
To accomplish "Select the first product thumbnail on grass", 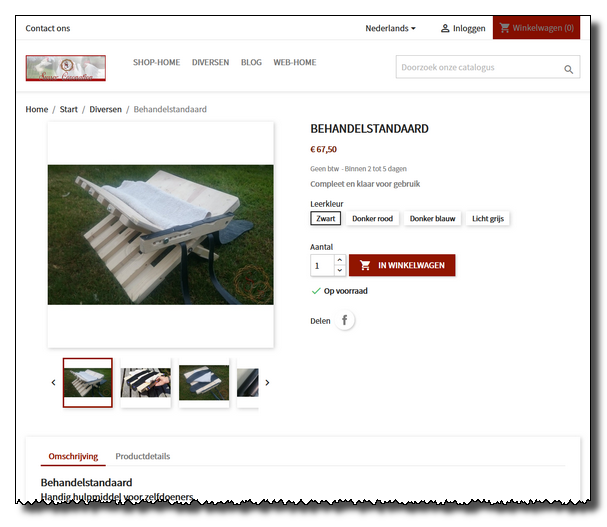I will pos(88,383).
